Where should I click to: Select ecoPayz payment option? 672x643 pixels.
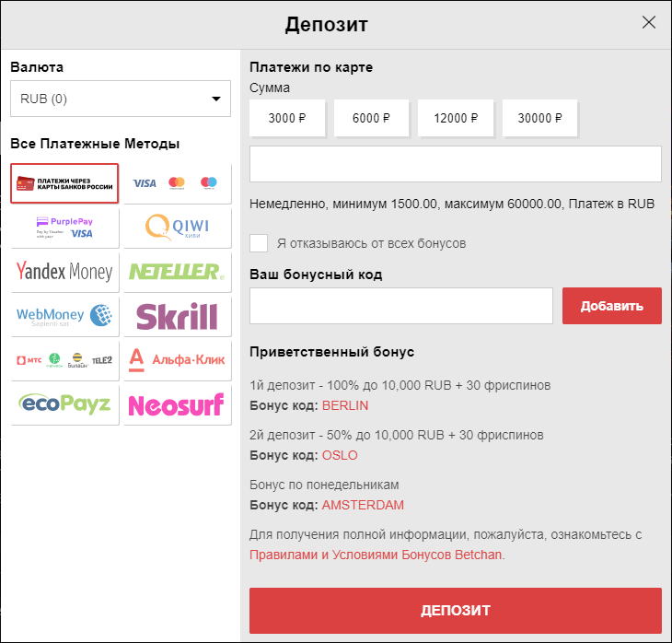(65, 404)
